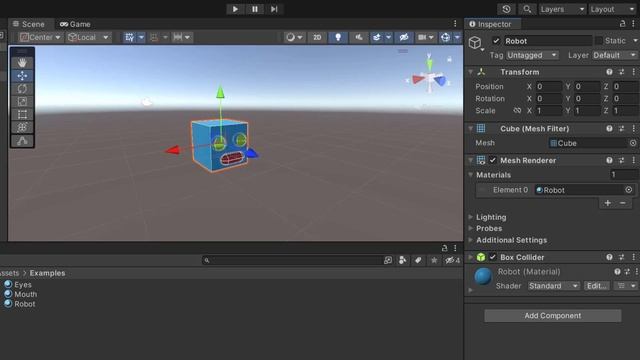Open the Center pivot mode dropdown
Image resolution: width=640 pixels, height=360 pixels.
tap(40, 37)
